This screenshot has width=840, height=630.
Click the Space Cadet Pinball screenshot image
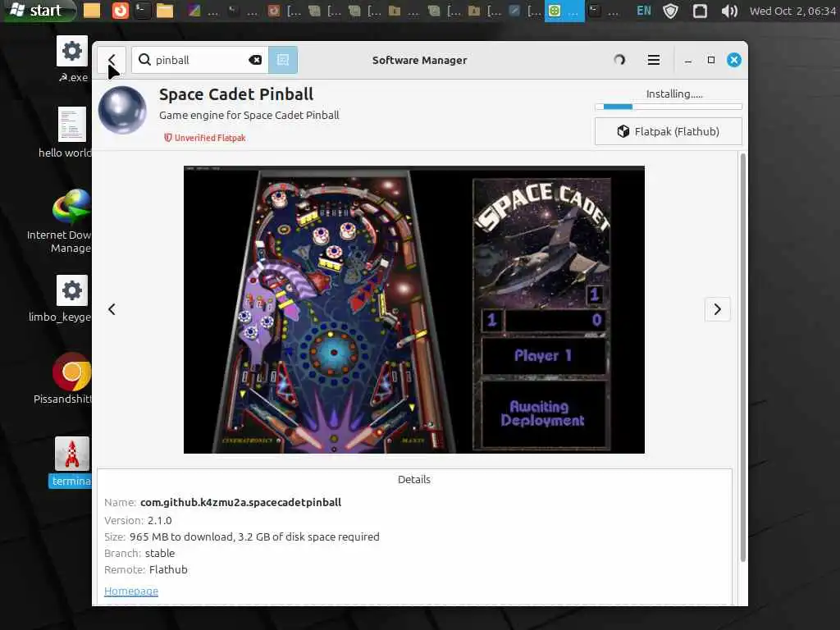pos(414,309)
